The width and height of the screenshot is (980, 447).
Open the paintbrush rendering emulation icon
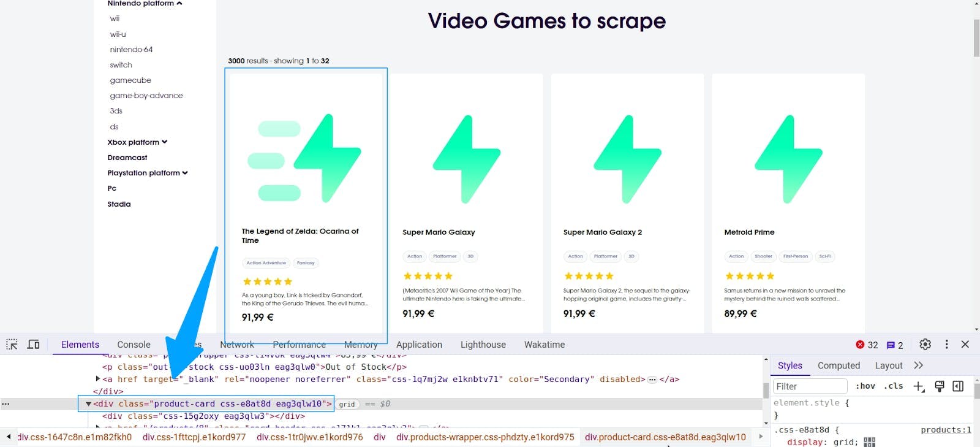point(940,386)
